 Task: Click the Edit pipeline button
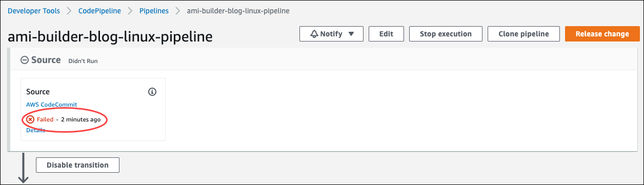point(386,34)
